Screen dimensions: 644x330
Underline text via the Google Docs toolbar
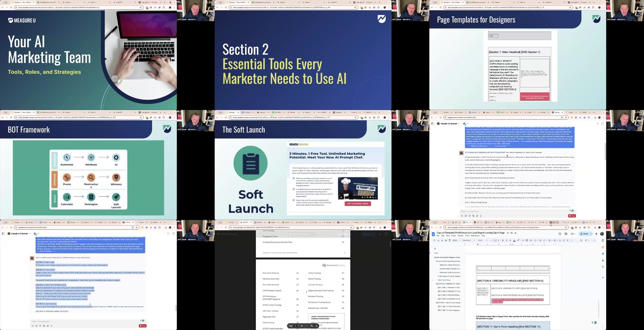tap(510, 240)
